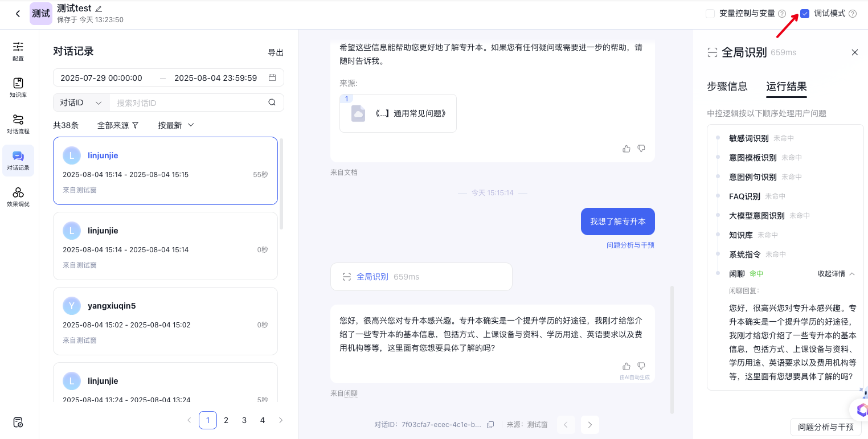The width and height of the screenshot is (868, 439).
Task: Switch to the 步骤信息 tab
Action: coord(727,87)
